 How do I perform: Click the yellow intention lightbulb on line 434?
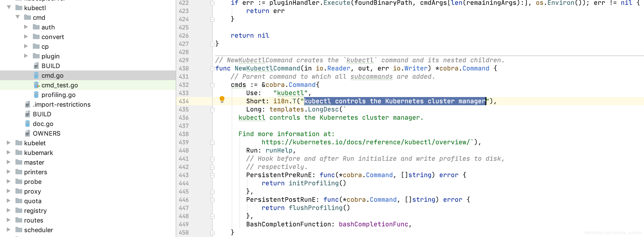pos(222,99)
